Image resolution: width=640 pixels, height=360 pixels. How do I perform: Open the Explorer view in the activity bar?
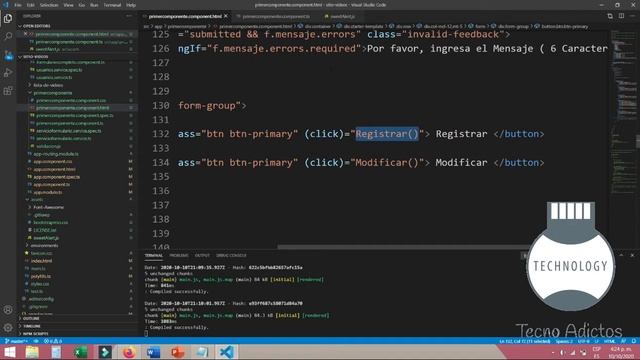point(8,19)
